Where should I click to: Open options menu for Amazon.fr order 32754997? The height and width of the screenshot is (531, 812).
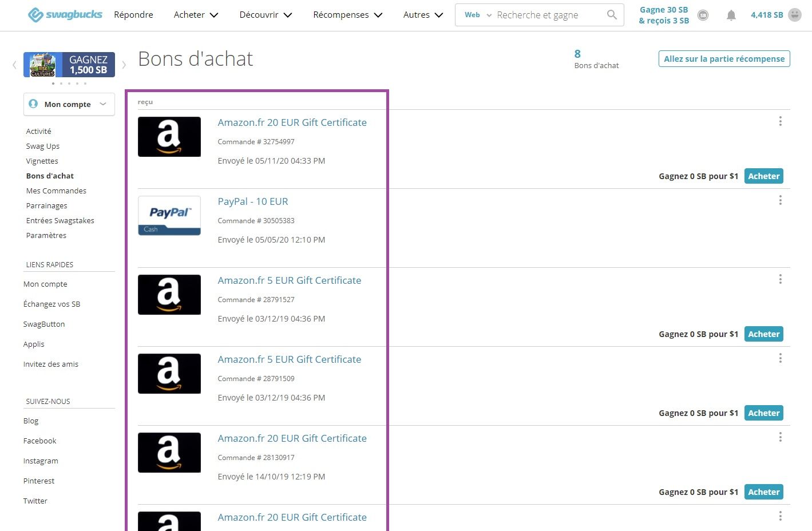click(780, 121)
